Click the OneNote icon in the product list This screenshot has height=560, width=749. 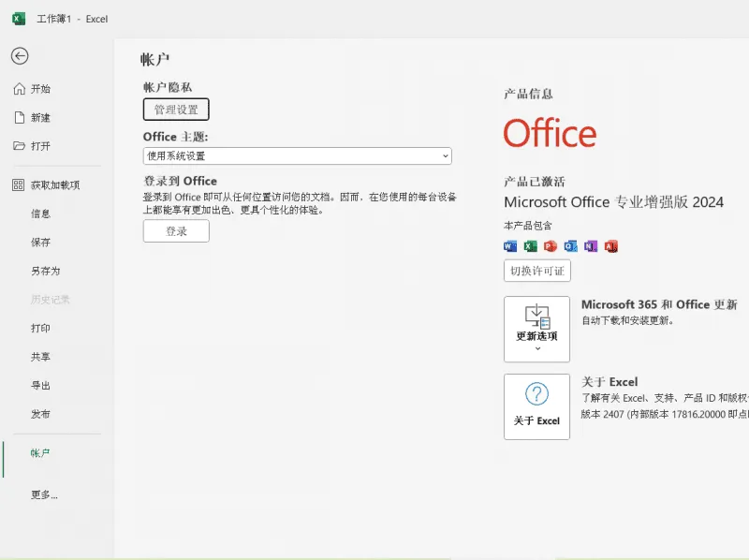[x=590, y=246]
